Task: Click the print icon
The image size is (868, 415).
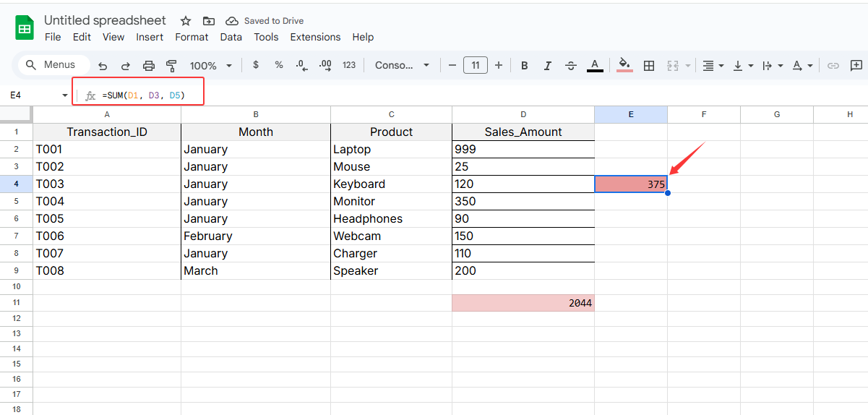Action: point(149,66)
